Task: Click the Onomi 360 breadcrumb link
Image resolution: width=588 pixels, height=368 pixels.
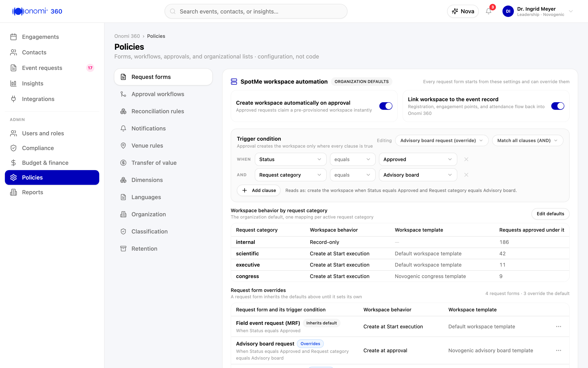Action: 127,36
